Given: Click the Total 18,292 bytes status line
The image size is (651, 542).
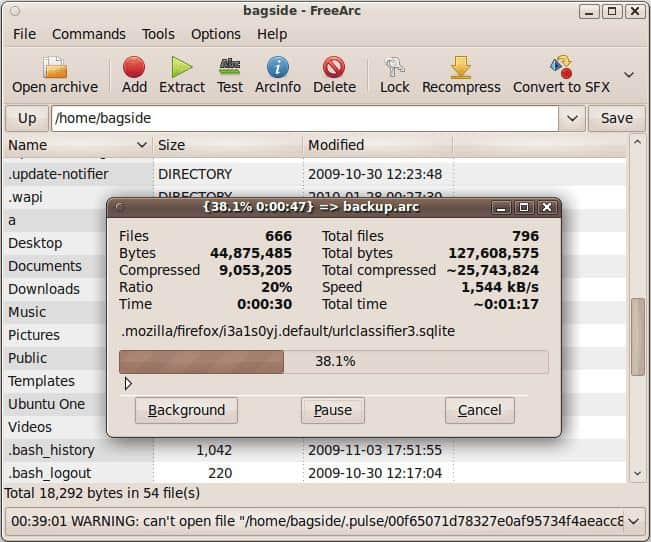Looking at the screenshot, I should [102, 493].
